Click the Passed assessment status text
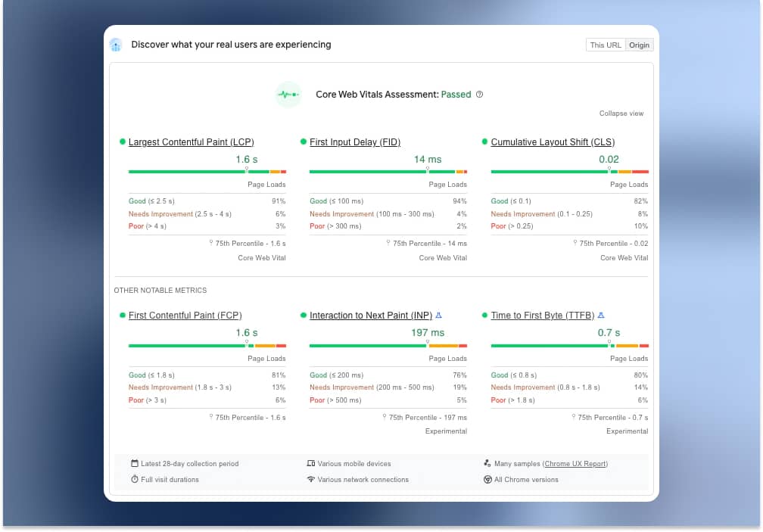Viewport: 763px width, 532px height. 456,95
